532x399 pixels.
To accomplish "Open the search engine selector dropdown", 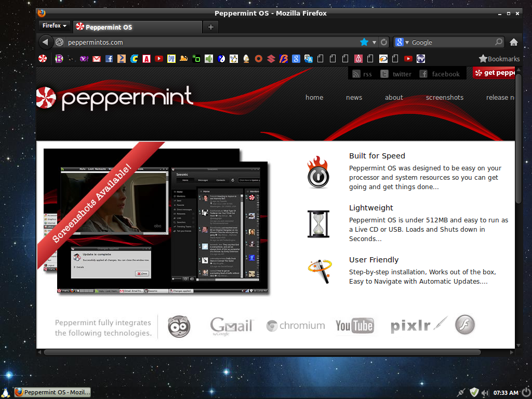I will pyautogui.click(x=403, y=42).
